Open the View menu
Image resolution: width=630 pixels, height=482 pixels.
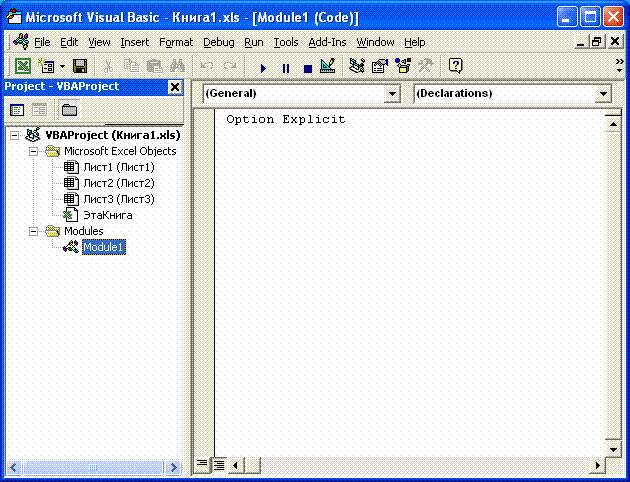[99, 42]
